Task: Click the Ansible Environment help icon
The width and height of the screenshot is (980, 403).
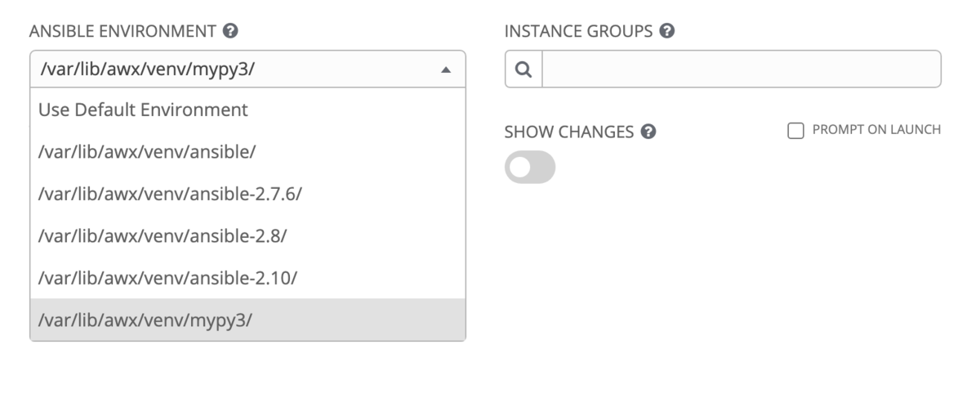Action: 231,31
